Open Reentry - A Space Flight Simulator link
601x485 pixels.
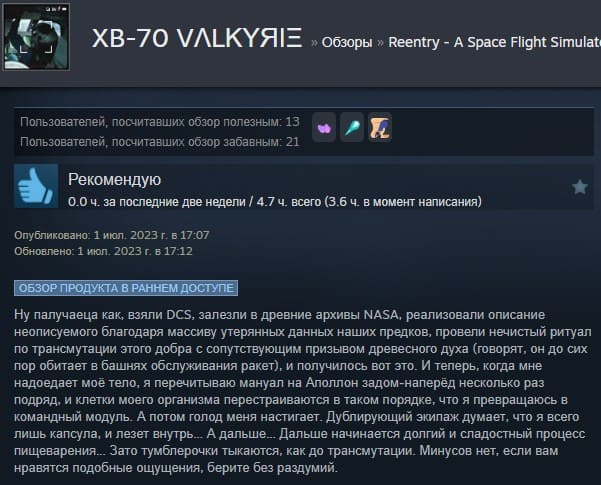pos(494,42)
